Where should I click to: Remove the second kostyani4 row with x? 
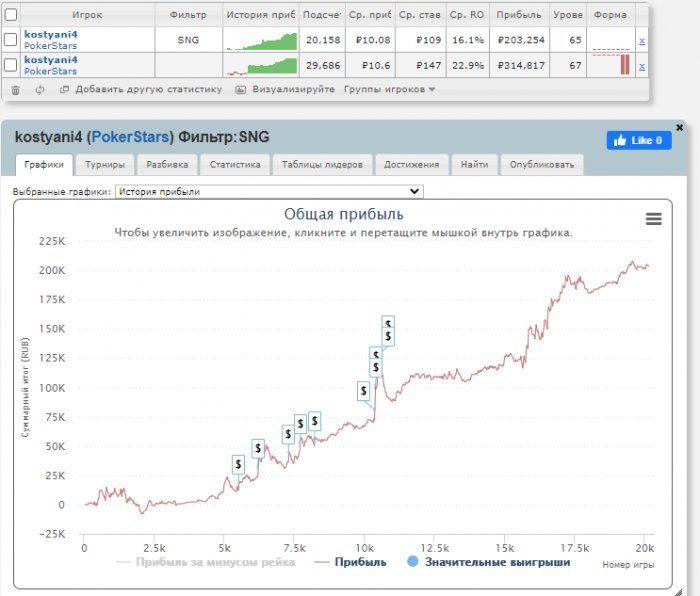click(x=642, y=67)
